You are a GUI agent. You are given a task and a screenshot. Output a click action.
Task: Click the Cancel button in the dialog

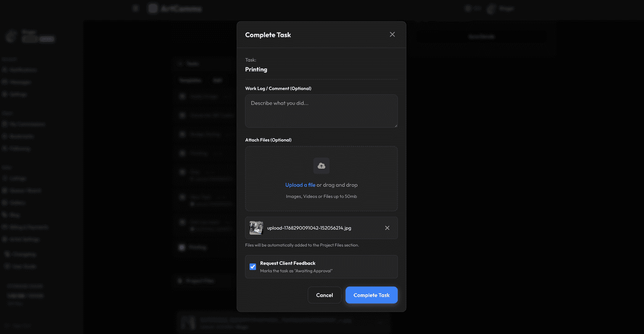[325, 295]
